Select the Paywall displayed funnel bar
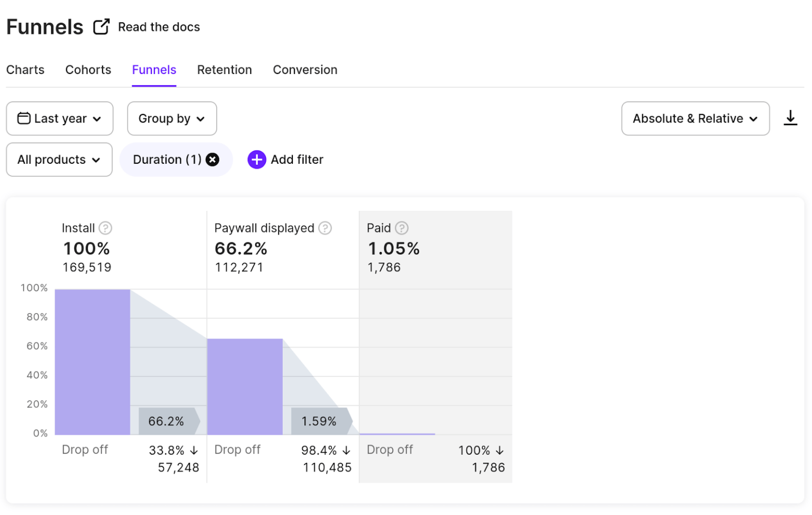The image size is (812, 515). point(245,386)
